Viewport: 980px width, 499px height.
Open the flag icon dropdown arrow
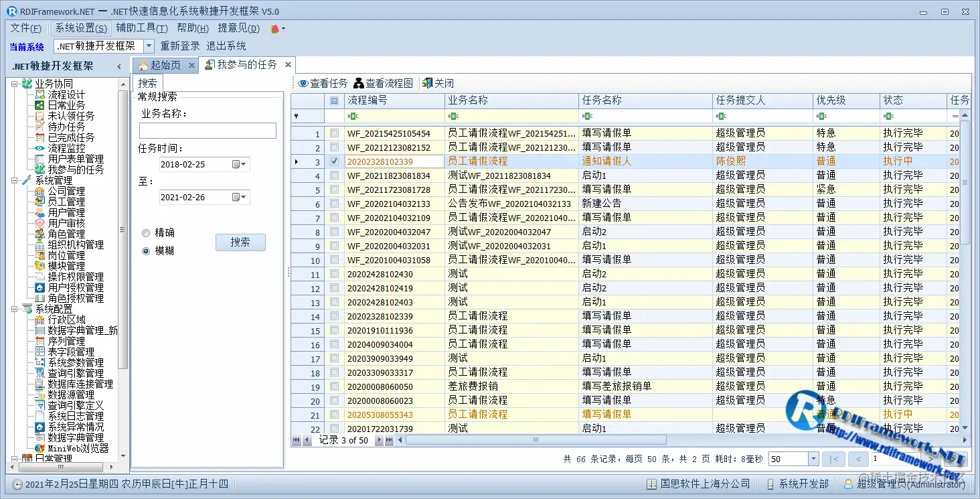[x=284, y=29]
